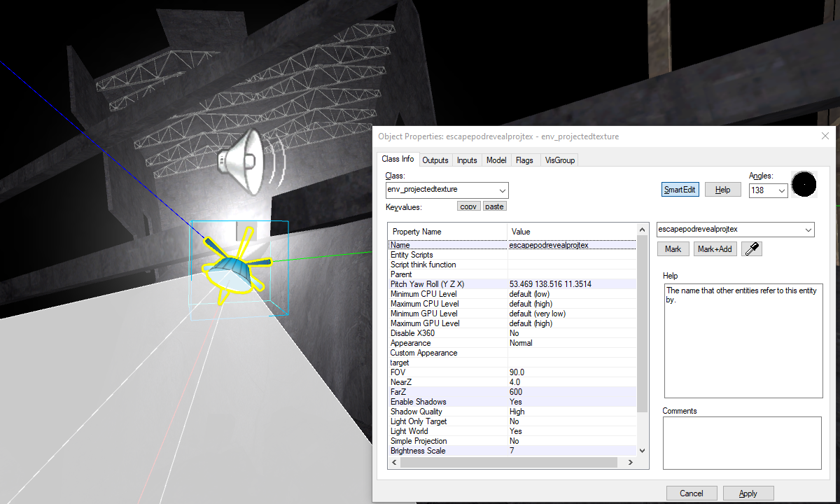
Task: Click the paste keyvalues button
Action: [494, 206]
